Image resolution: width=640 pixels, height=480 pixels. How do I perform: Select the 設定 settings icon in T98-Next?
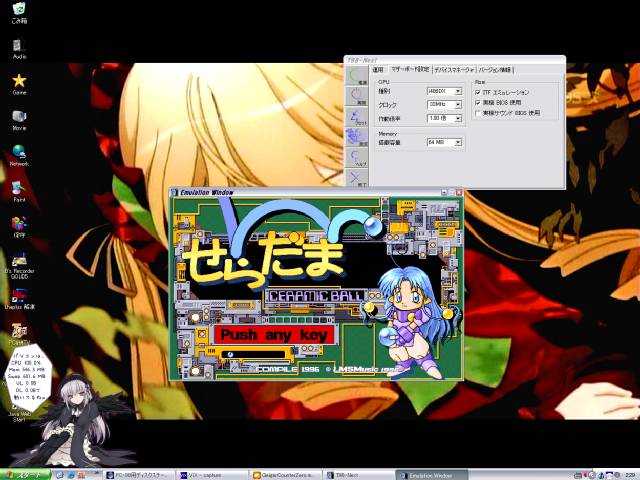[357, 137]
